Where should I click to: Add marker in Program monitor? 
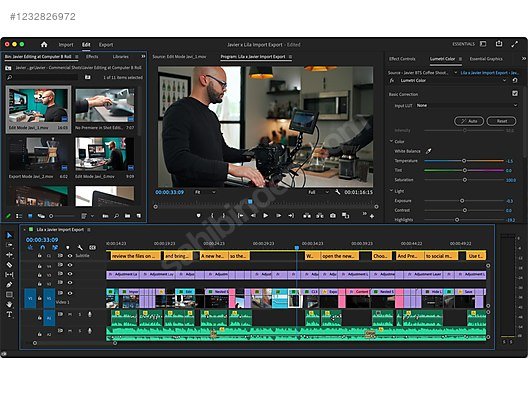[199, 216]
